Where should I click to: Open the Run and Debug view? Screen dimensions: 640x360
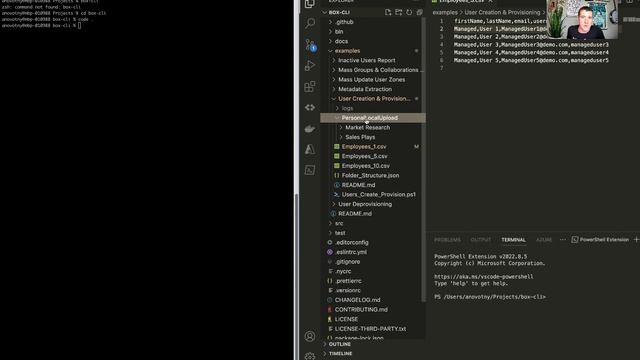click(x=310, y=65)
